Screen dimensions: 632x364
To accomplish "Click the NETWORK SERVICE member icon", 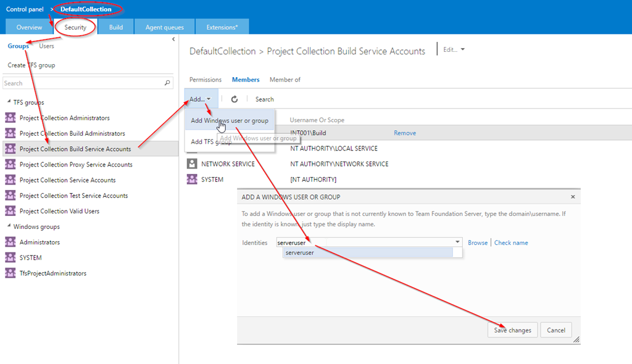I will (191, 164).
